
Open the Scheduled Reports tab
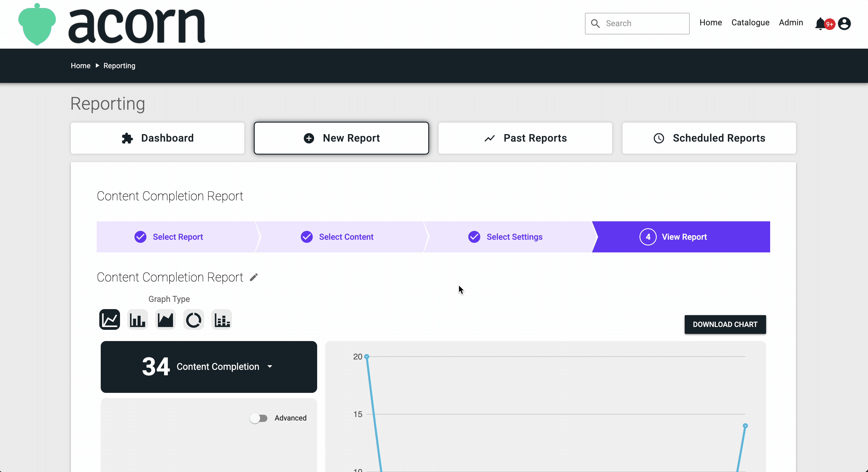[x=709, y=138]
